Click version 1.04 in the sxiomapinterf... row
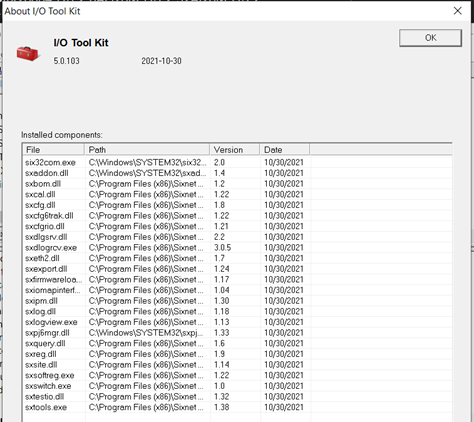Viewport: 474px width, 422px height. [222, 290]
